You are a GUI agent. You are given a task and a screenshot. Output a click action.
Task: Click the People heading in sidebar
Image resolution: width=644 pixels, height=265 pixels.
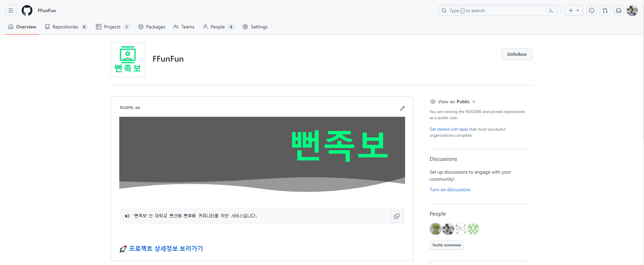[438, 214]
